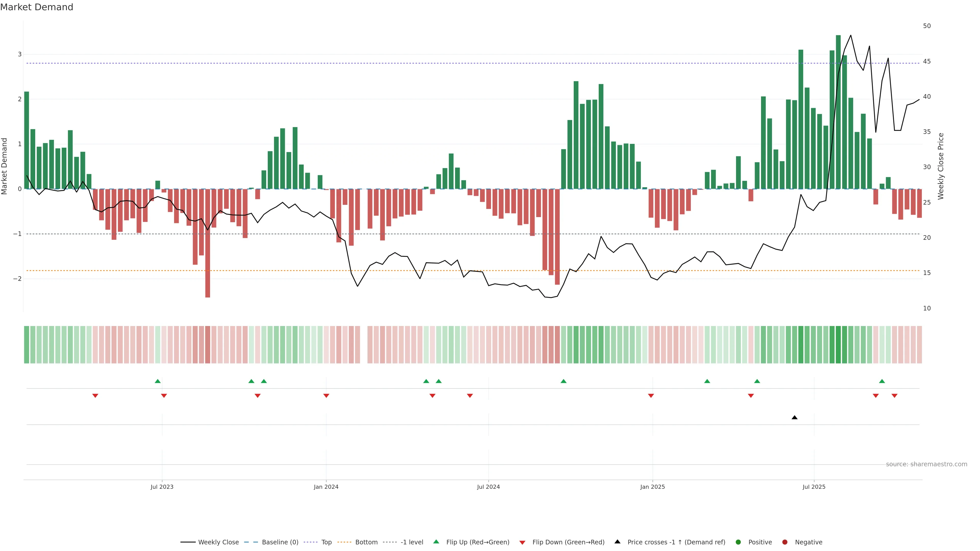Click the Flip Down legend red triangle
This screenshot has width=980, height=551.
tap(522, 542)
